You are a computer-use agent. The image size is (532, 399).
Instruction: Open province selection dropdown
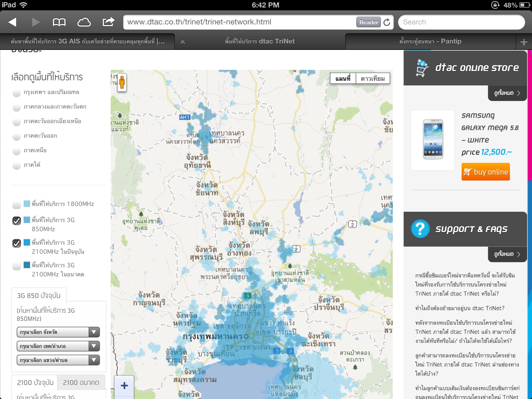pos(58,332)
